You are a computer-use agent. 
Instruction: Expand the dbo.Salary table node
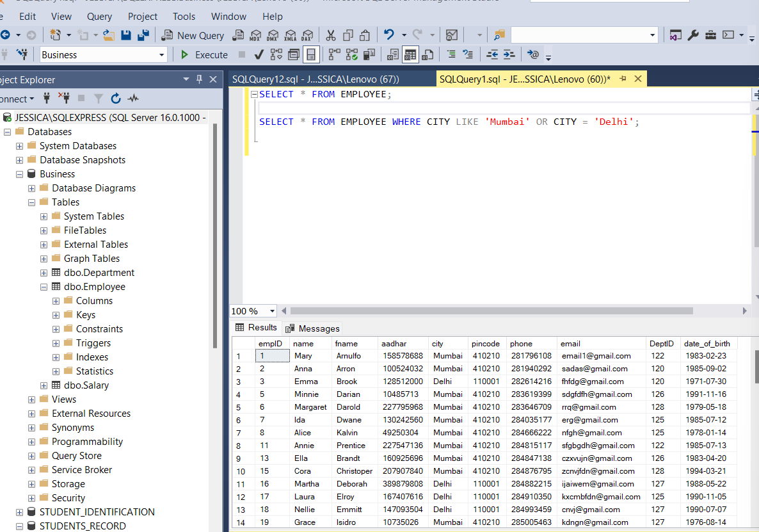coord(43,385)
